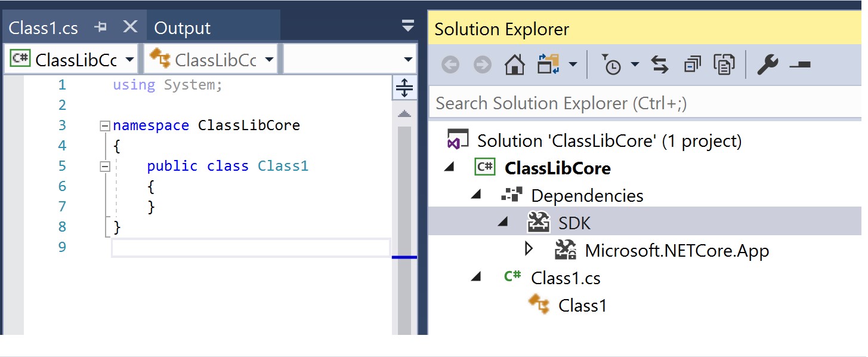This screenshot has width=868, height=357.
Task: Click the Search Solution Explorer field
Action: click(x=645, y=103)
